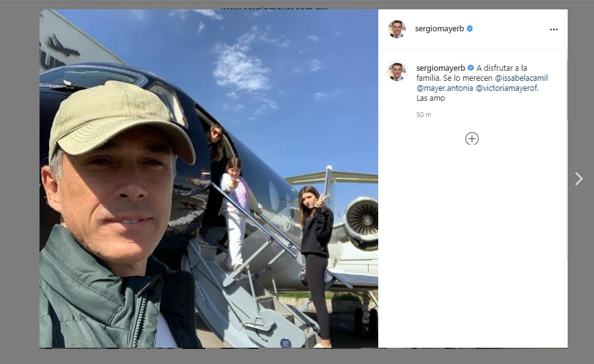Go to the next post arrow
Viewport: 594px width, 364px height.
coord(578,179)
